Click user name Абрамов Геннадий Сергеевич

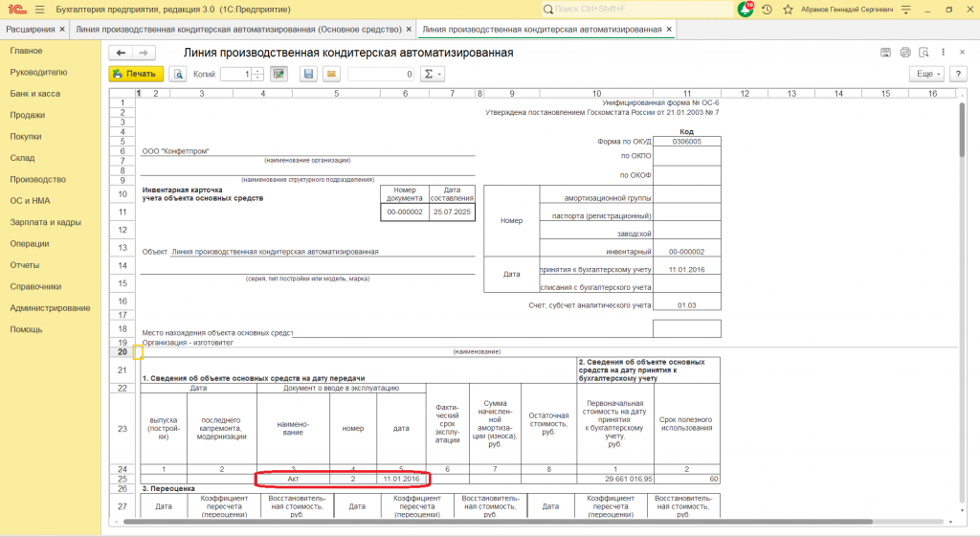point(847,10)
